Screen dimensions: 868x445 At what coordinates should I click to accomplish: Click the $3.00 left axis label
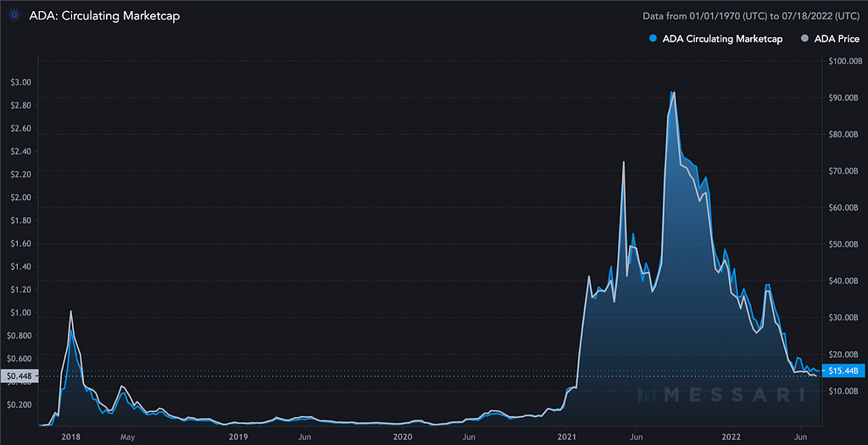coord(21,82)
